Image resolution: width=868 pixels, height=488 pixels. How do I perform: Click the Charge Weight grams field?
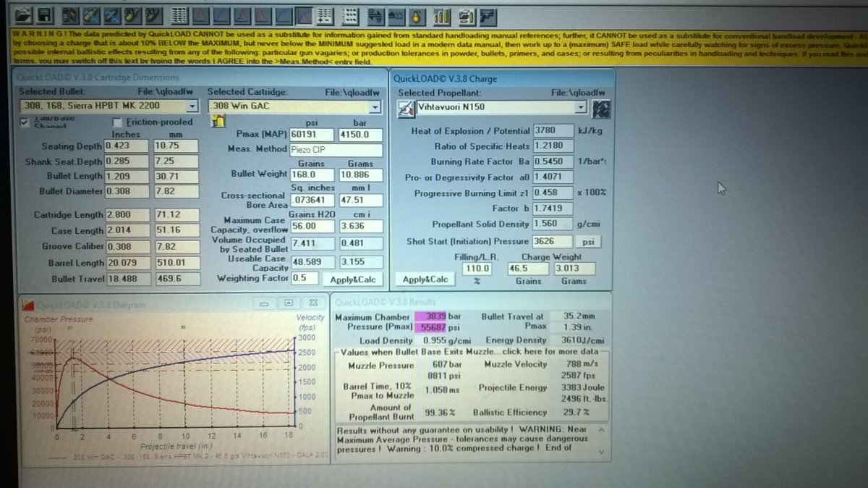click(576, 269)
